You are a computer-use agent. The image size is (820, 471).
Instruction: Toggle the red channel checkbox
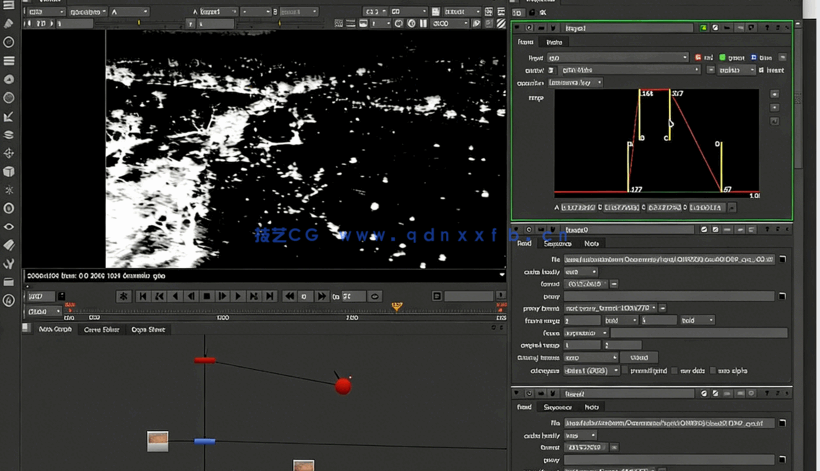tap(698, 58)
